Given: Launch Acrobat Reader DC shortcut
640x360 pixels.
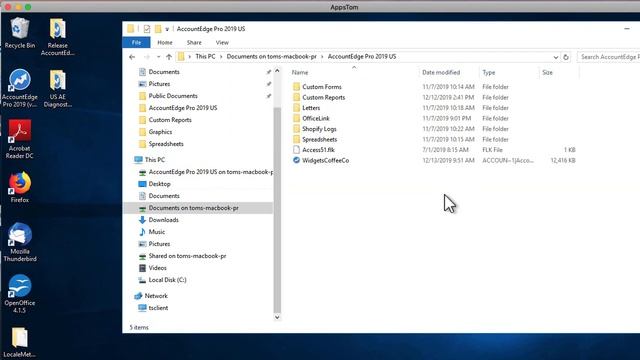Looking at the screenshot, I should pos(20,139).
